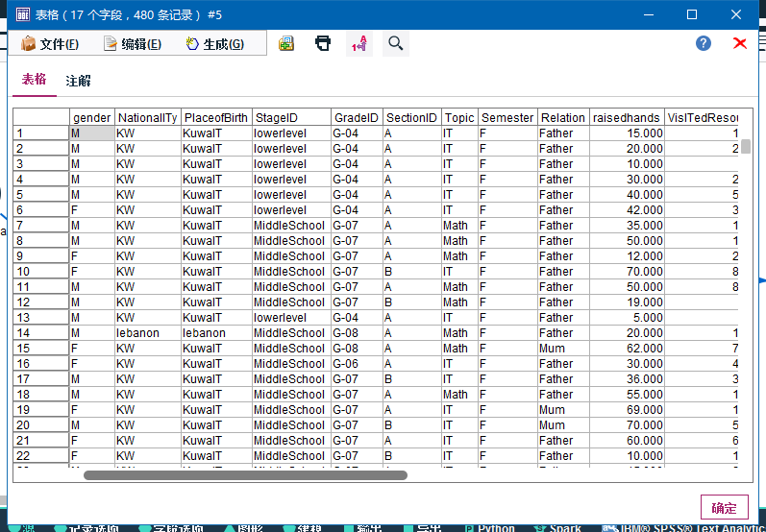Select row number 14 header

coord(41,333)
